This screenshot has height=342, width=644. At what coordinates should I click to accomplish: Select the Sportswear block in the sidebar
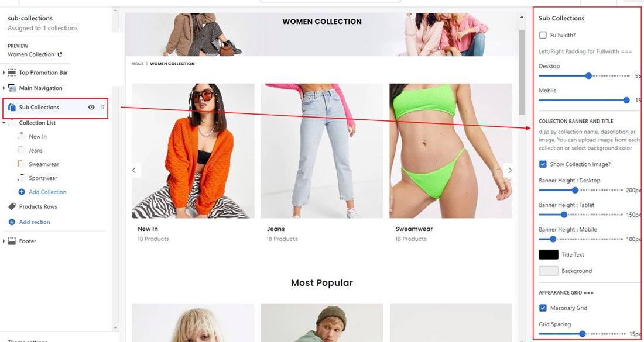click(43, 178)
